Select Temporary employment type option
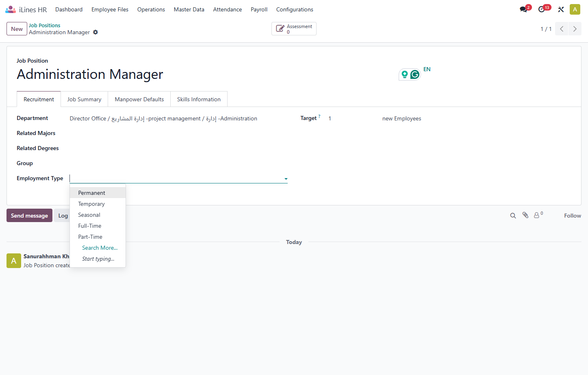588x375 pixels. 98,204
